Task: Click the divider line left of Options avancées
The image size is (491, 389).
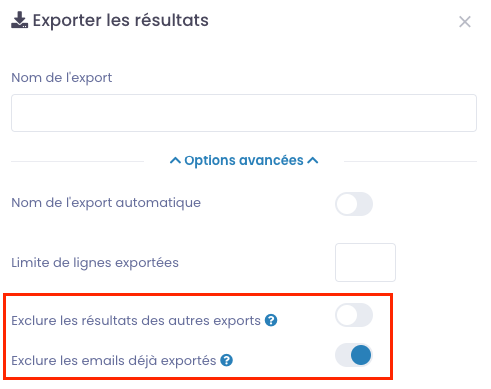Action: coord(77,162)
